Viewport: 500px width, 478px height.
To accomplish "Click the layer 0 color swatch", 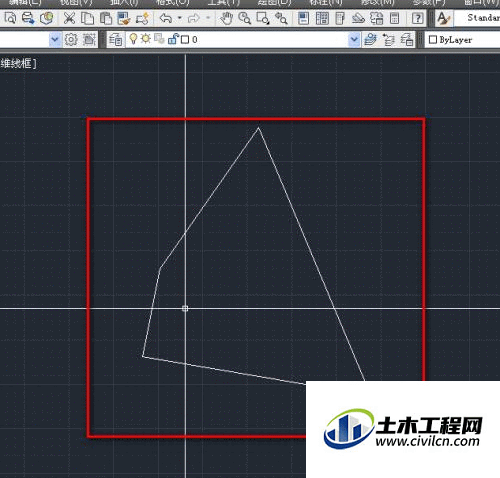I will coord(185,40).
